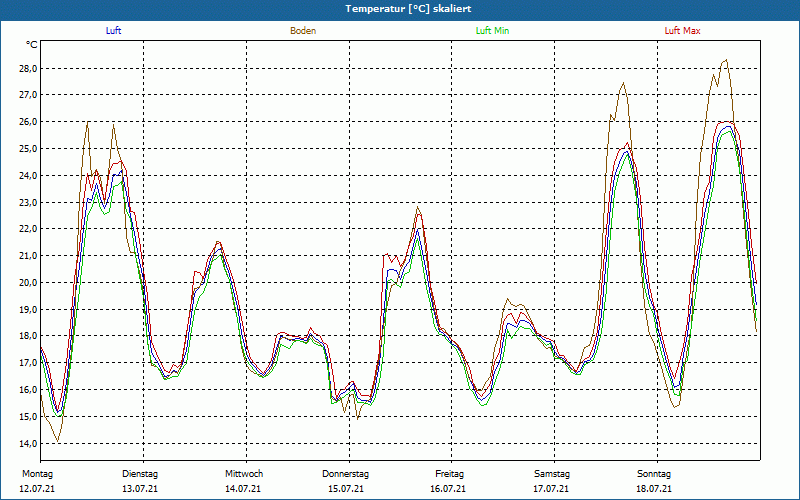This screenshot has width=800, height=500.
Task: Click the '17.07.21' date label
Action: pos(551,489)
